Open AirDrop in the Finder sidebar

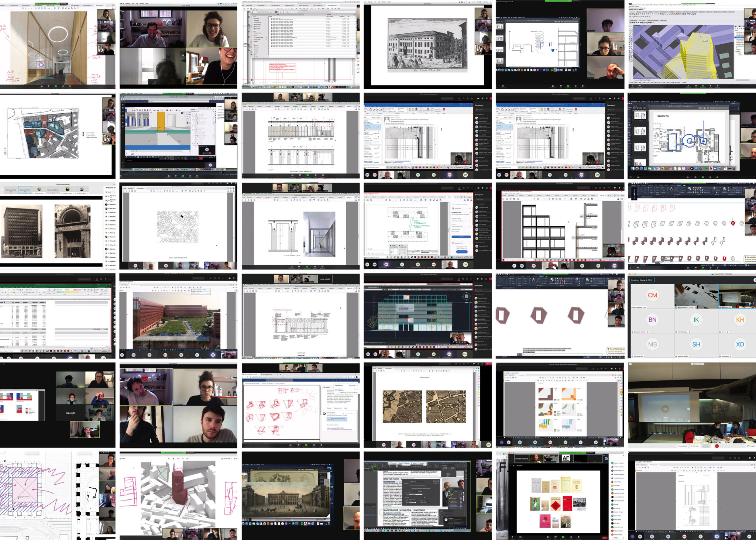click(256, 18)
